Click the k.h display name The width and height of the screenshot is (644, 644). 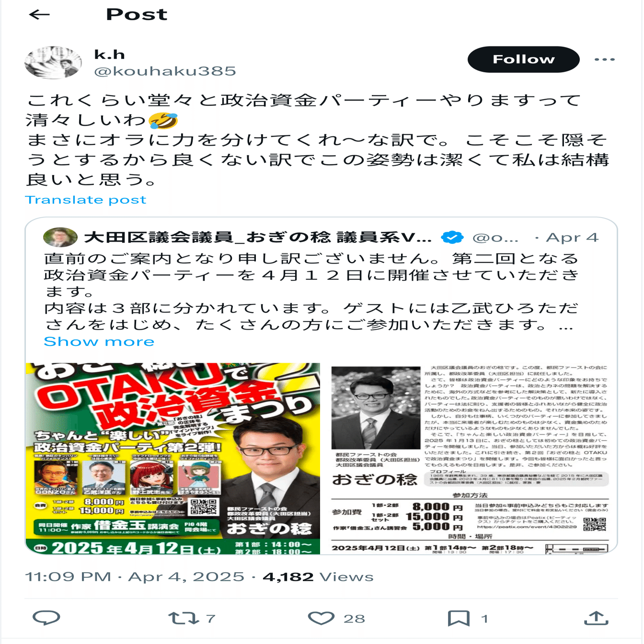[110, 55]
